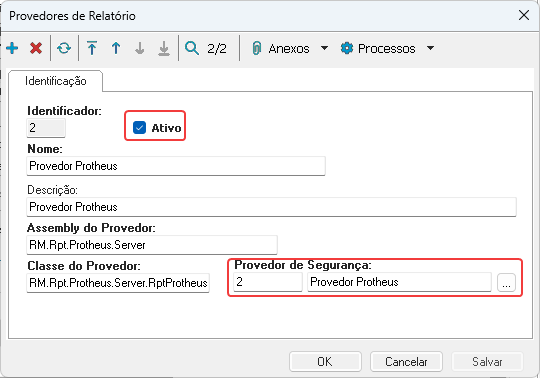Refresh the record with the circular arrows icon
The image size is (540, 378).
[64, 48]
